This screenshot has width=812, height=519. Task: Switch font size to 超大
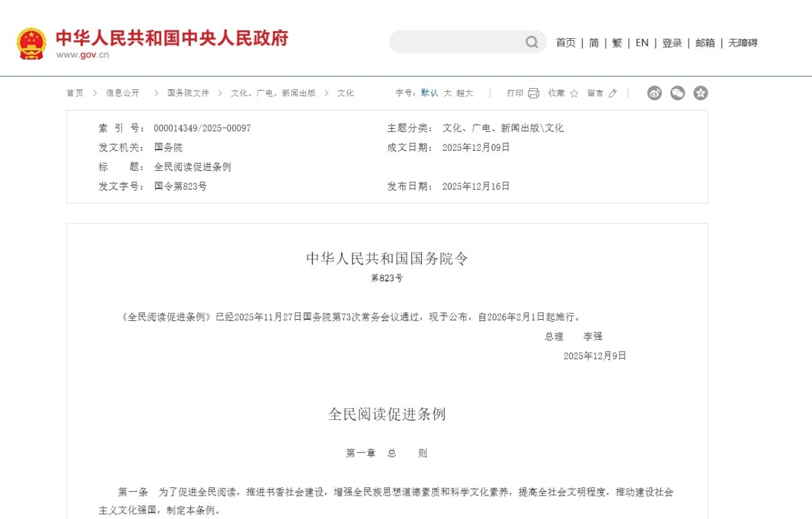pyautogui.click(x=463, y=93)
